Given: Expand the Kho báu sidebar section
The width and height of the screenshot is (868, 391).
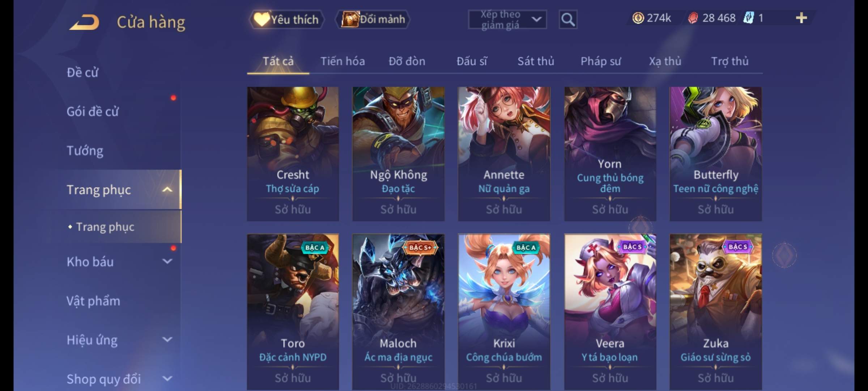Looking at the screenshot, I should click(167, 261).
